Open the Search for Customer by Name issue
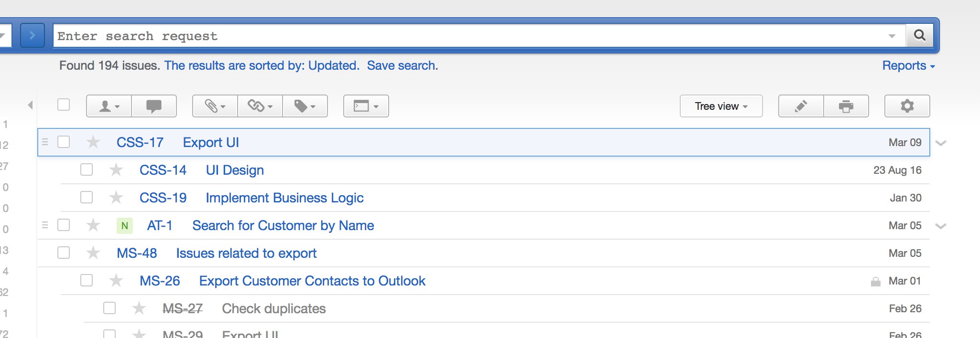The image size is (980, 338). [x=283, y=225]
